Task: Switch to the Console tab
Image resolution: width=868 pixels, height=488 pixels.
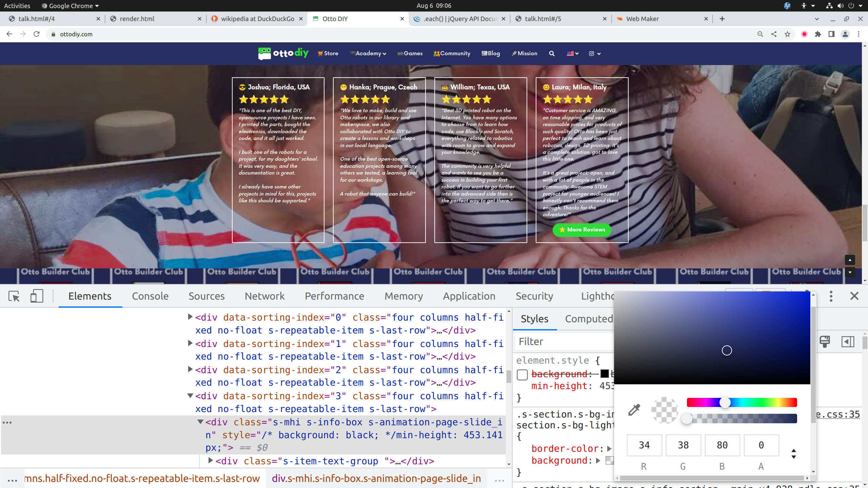Action: [x=150, y=296]
